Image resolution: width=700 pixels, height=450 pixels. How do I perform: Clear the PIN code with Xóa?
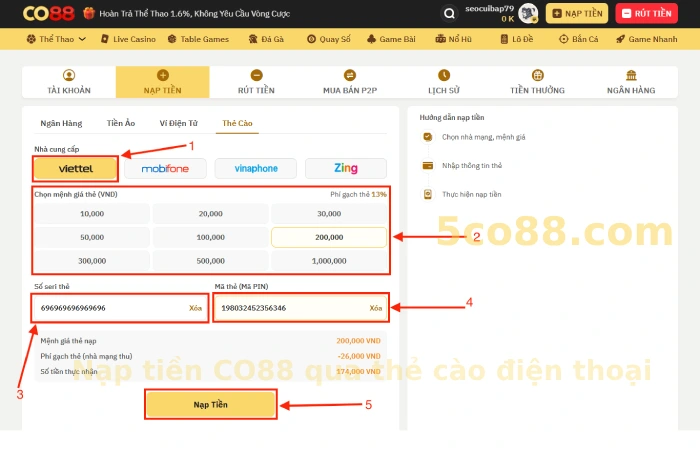click(375, 308)
